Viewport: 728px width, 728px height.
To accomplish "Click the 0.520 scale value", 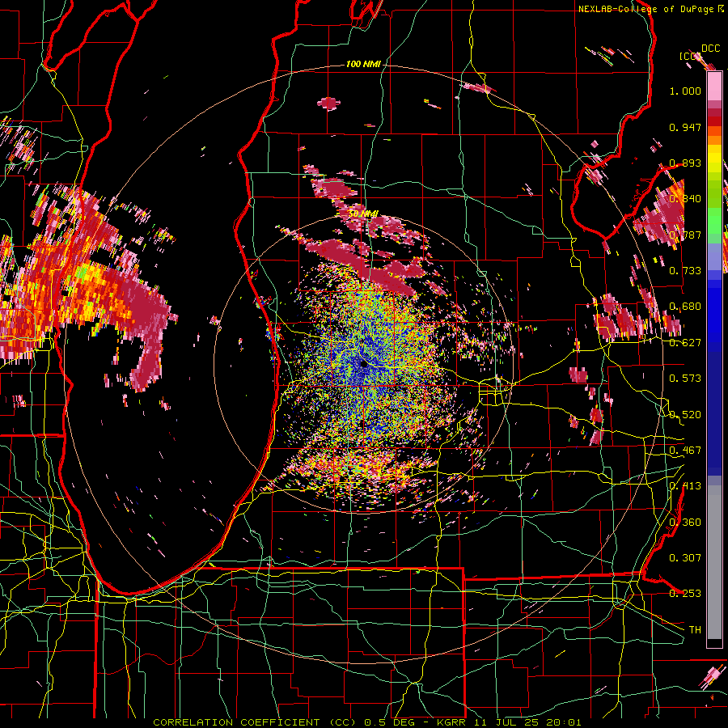I will pos(685,415).
